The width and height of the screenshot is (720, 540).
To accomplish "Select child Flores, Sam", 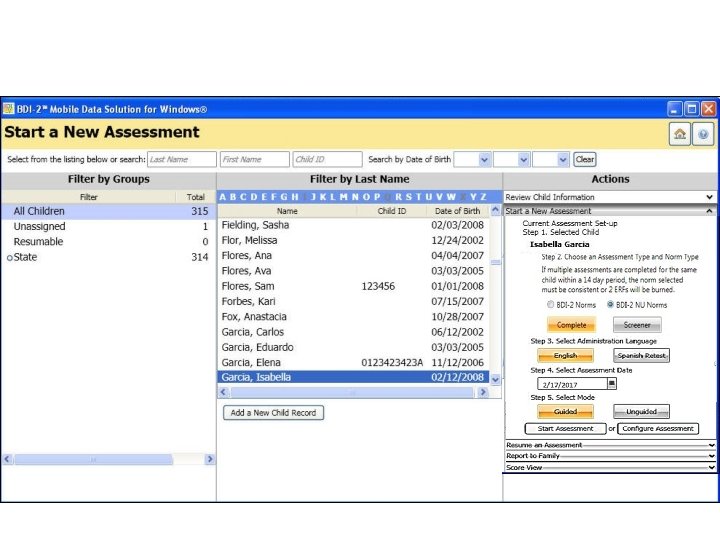I will pos(353,286).
